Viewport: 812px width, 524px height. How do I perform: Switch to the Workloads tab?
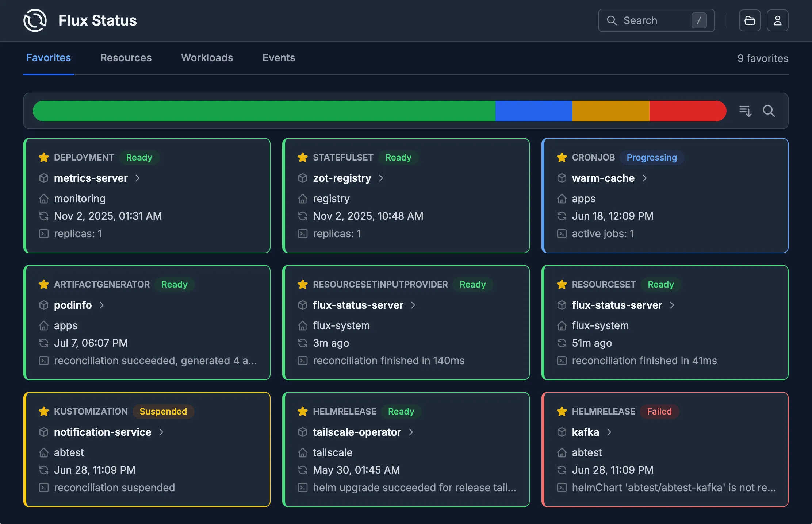point(207,58)
